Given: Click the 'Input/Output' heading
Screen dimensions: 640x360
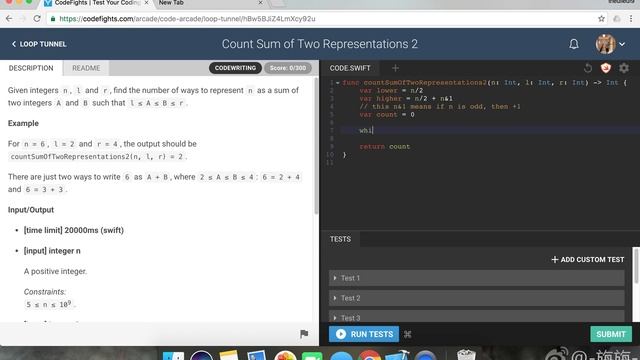Looking at the screenshot, I should coord(31,210).
